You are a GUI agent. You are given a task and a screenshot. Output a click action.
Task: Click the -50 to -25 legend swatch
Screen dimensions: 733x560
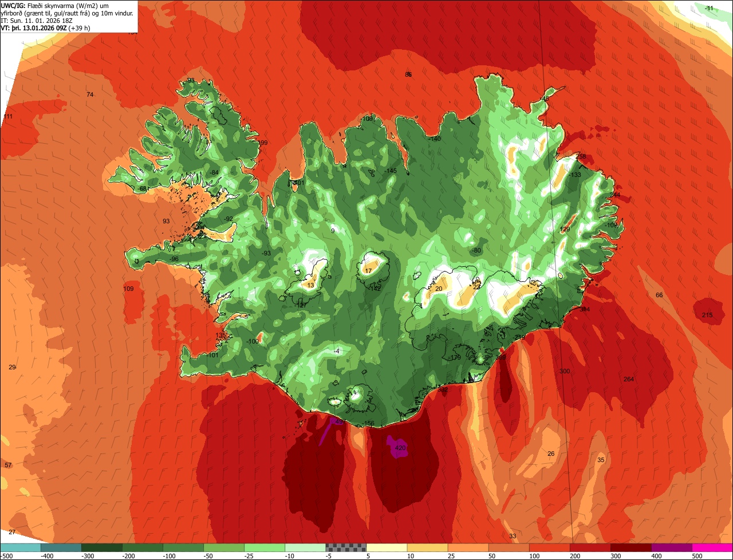224,547
